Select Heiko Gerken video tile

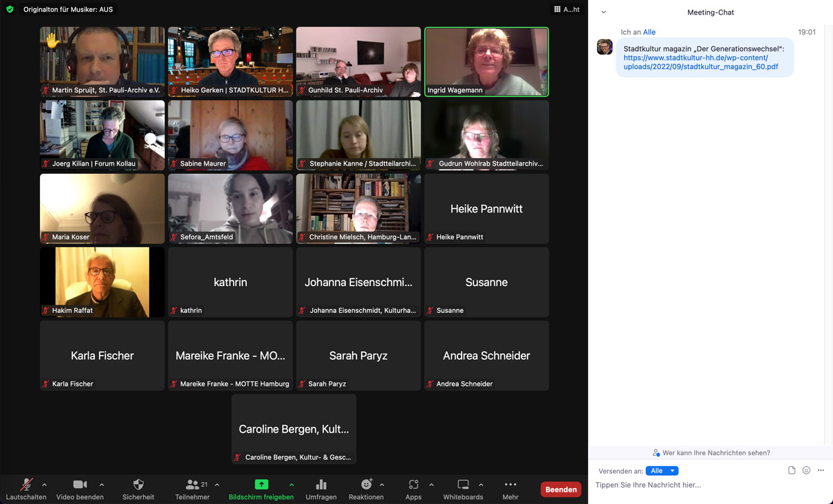[230, 62]
